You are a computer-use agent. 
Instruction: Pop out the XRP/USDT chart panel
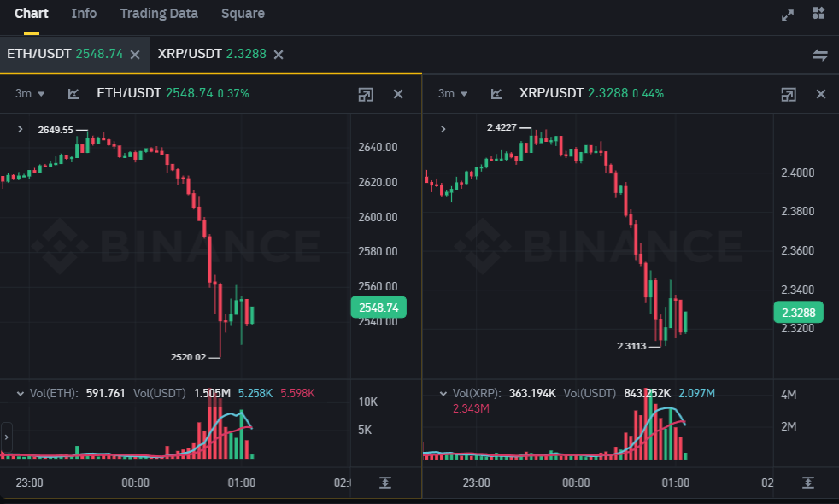coord(789,94)
